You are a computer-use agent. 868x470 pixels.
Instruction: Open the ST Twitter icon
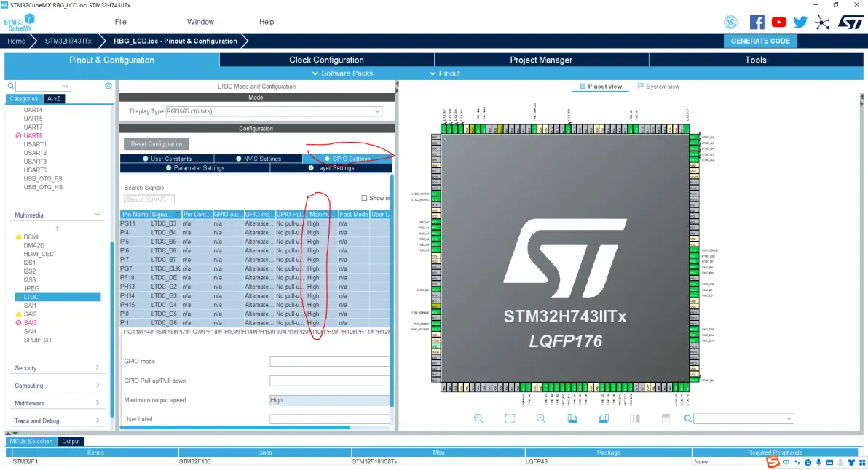[x=800, y=22]
